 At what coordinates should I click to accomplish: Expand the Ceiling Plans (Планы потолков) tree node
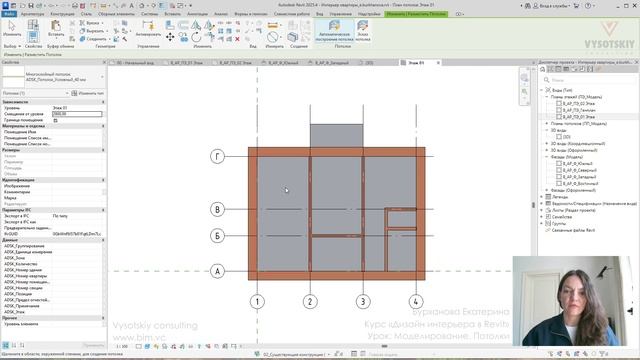click(547, 123)
